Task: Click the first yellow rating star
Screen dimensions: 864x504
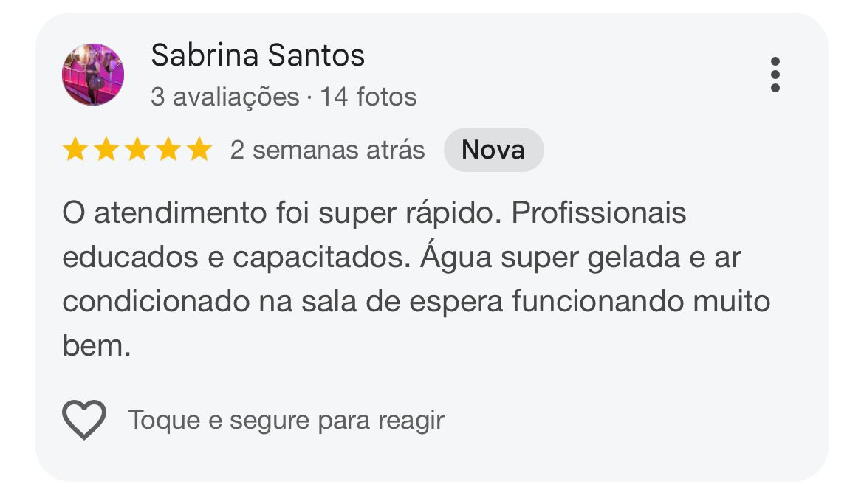Action: point(75,149)
